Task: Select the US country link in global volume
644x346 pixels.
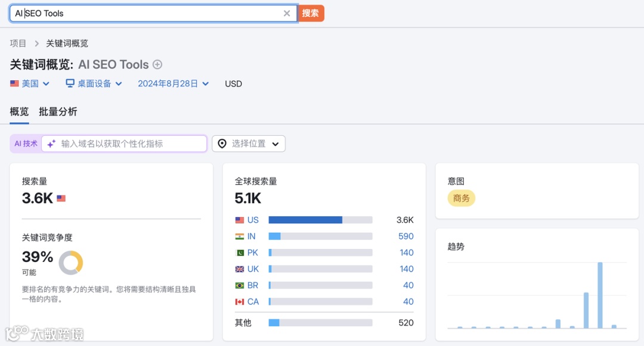Action: click(253, 220)
